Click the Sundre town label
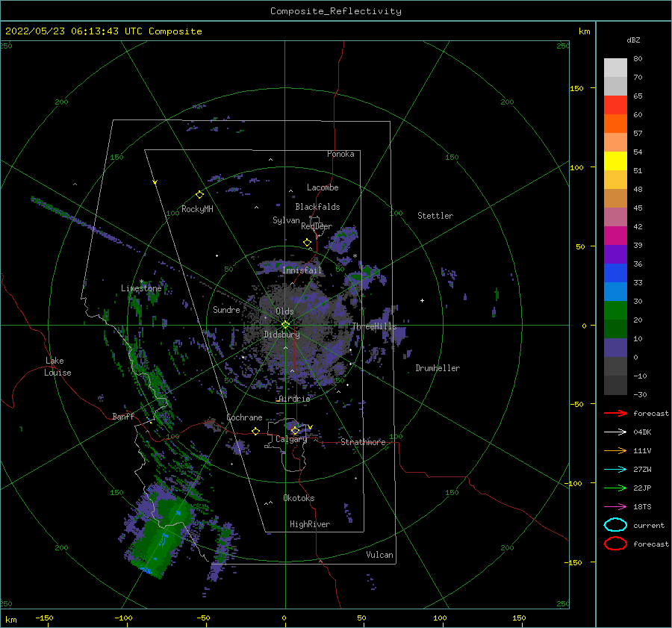Image resolution: width=672 pixels, height=628 pixels. tap(226, 309)
